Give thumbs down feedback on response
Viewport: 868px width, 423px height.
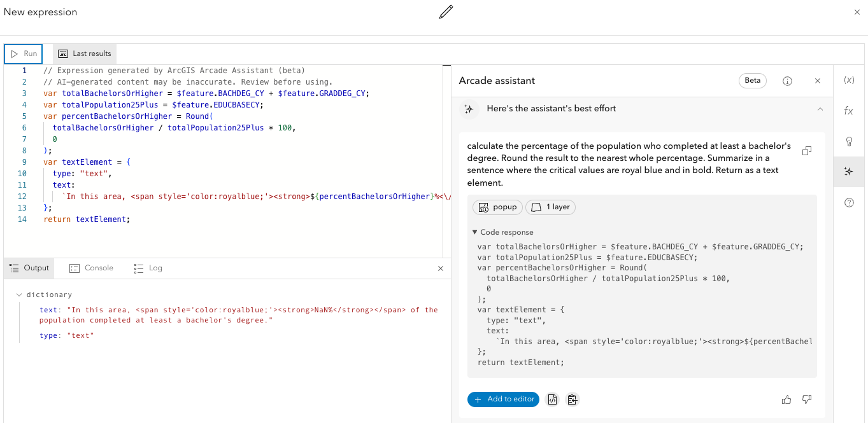(x=807, y=399)
